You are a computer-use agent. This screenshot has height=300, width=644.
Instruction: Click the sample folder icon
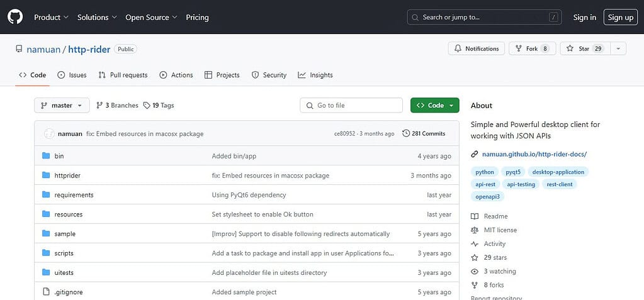(46, 233)
